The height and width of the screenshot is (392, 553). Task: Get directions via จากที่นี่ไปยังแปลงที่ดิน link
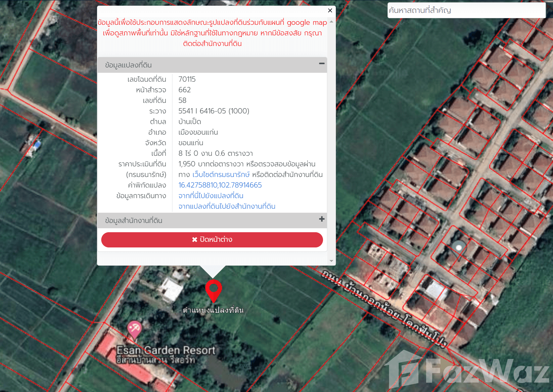tap(211, 196)
